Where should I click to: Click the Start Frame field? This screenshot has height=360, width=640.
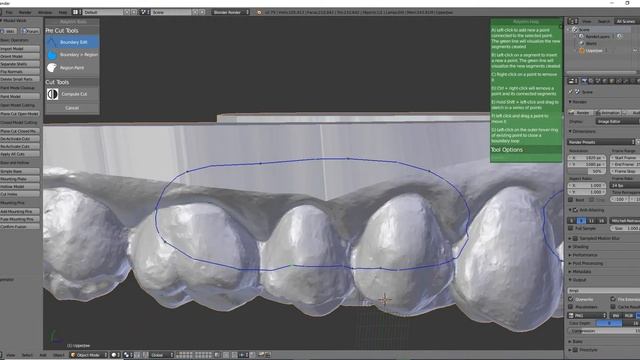pos(625,158)
